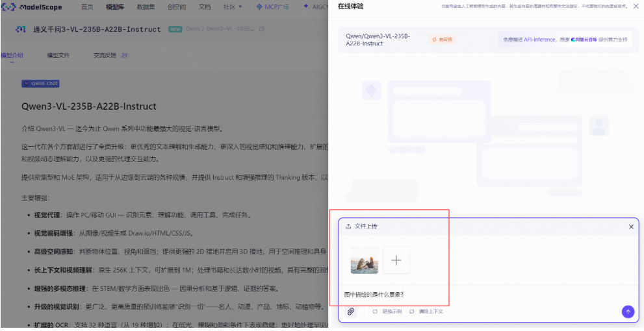Click the 视觉代理 bullet item
The width and height of the screenshot is (644, 331).
coord(142,215)
